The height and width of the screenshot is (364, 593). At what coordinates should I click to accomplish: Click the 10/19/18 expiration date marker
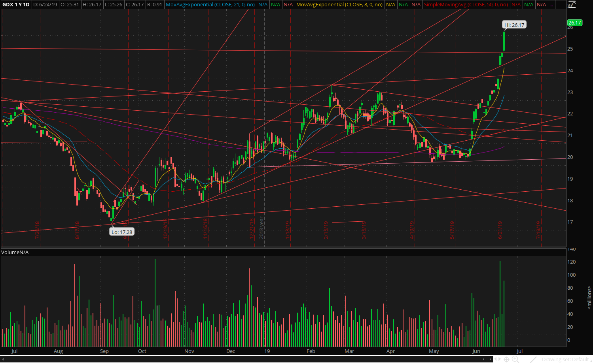(x=165, y=229)
